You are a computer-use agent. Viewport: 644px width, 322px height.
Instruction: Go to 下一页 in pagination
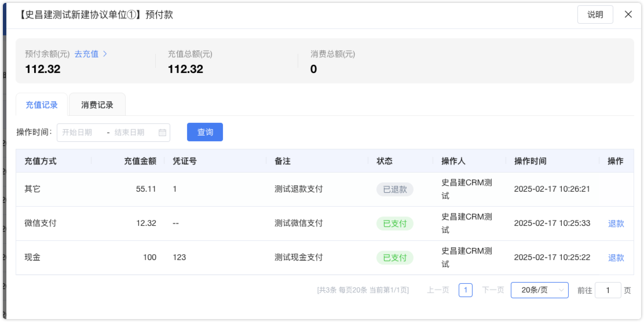coord(493,290)
